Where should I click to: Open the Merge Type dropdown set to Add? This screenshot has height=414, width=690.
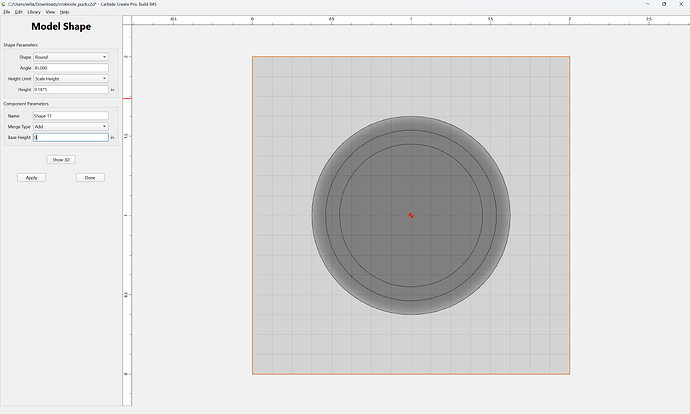[70, 126]
